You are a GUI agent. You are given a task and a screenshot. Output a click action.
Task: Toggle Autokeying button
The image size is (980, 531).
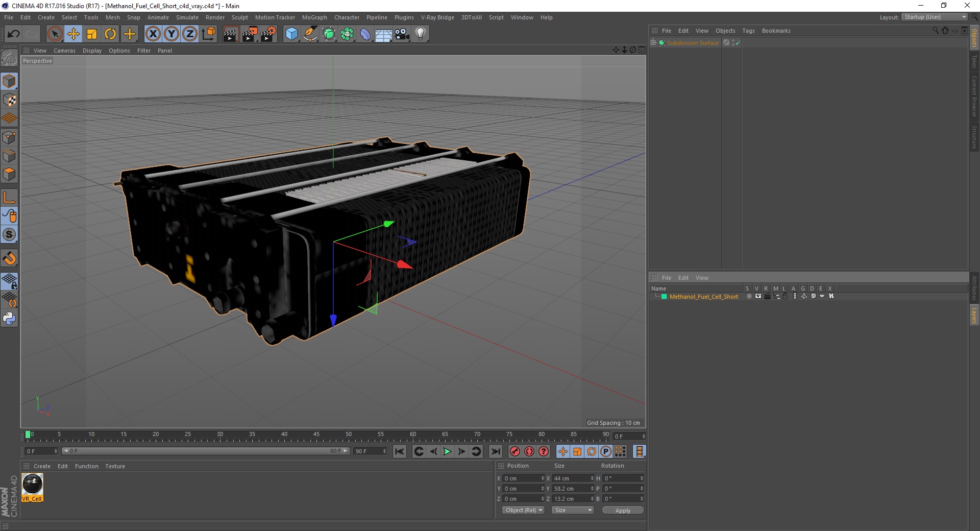tap(529, 451)
